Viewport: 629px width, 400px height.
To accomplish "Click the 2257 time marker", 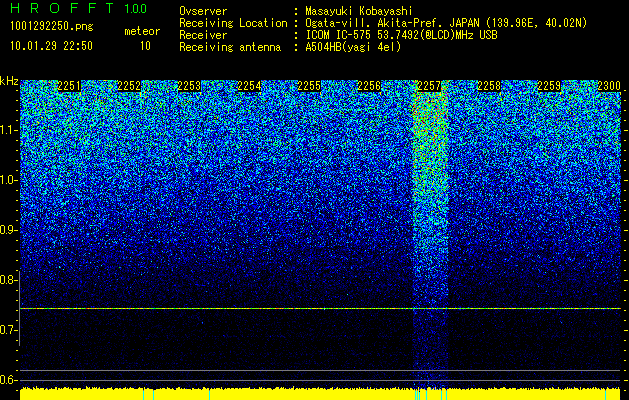I will click(429, 86).
